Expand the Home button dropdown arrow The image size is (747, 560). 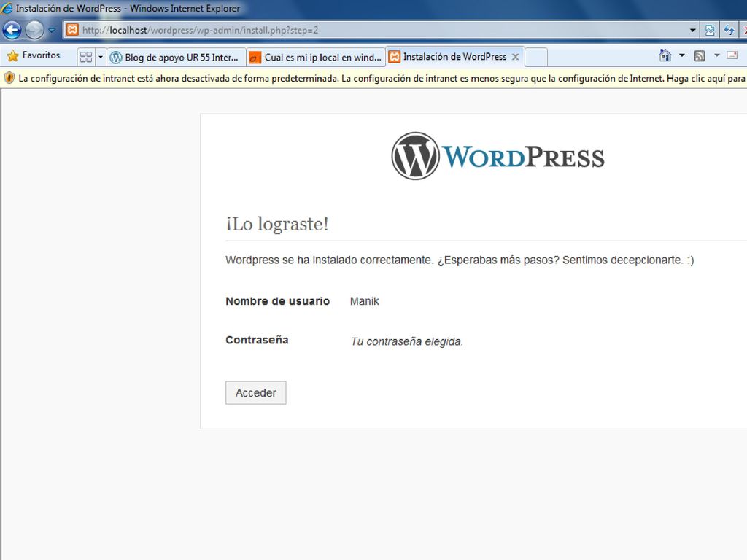pyautogui.click(x=682, y=55)
